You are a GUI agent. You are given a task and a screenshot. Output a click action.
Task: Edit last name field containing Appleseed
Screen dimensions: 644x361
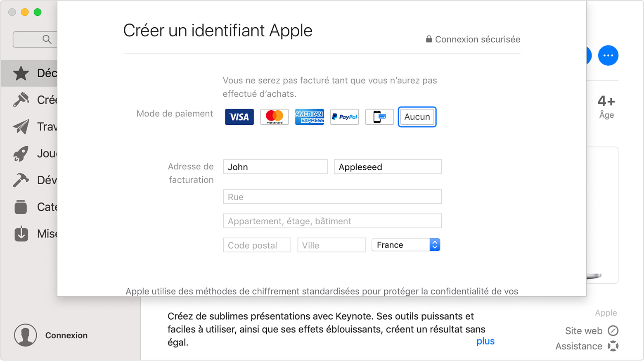coord(388,167)
